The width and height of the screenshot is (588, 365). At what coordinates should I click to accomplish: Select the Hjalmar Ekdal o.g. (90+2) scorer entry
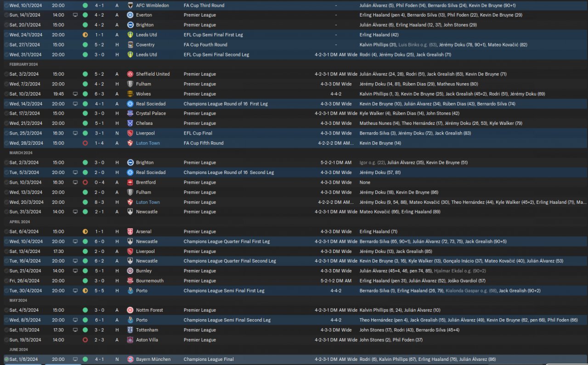click(460, 271)
